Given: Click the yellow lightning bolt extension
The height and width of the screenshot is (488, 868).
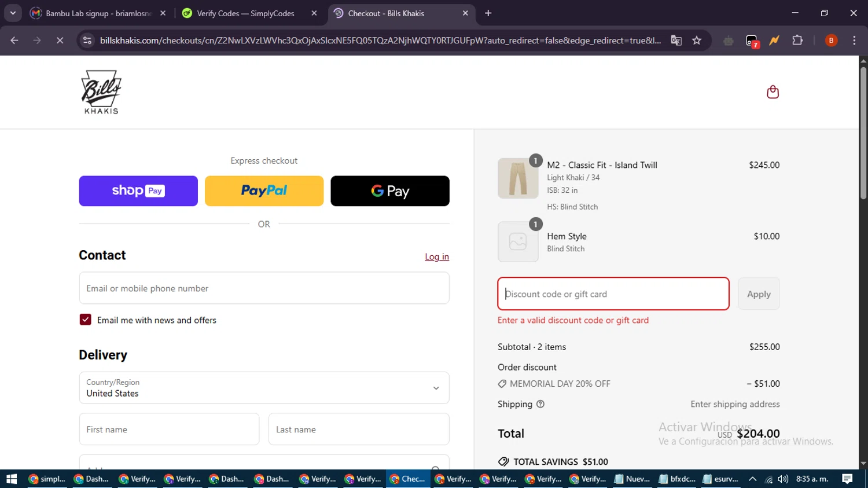Looking at the screenshot, I should pyautogui.click(x=774, y=41).
